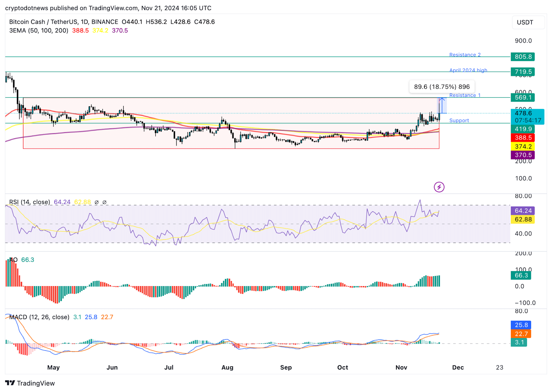The width and height of the screenshot is (552, 392).
Task: Click the publication caption cryptodotnews on TradingView.com
Action: tap(108, 8)
